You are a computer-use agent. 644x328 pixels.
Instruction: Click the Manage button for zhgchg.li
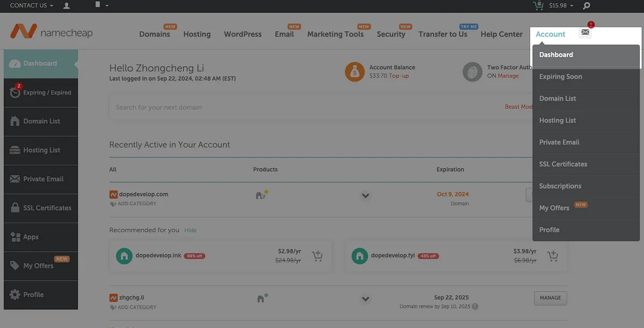(x=550, y=298)
